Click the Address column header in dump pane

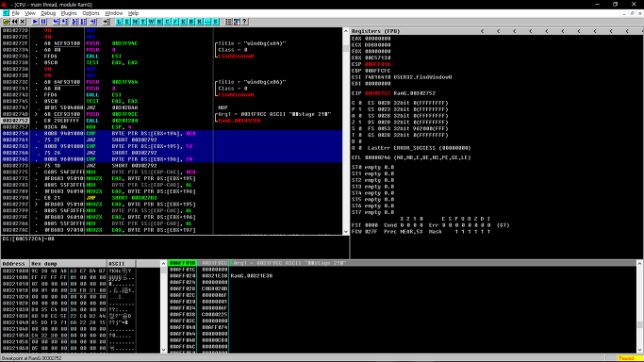tap(15, 264)
